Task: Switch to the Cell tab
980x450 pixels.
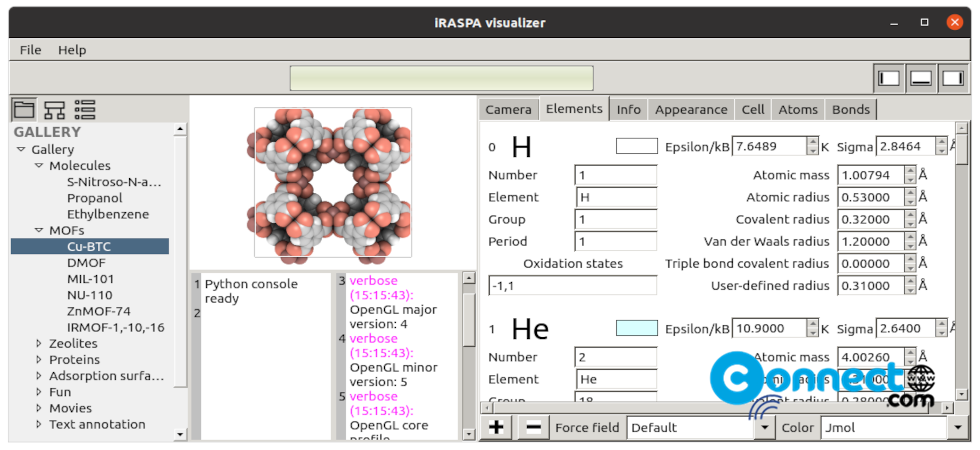Action: (753, 109)
